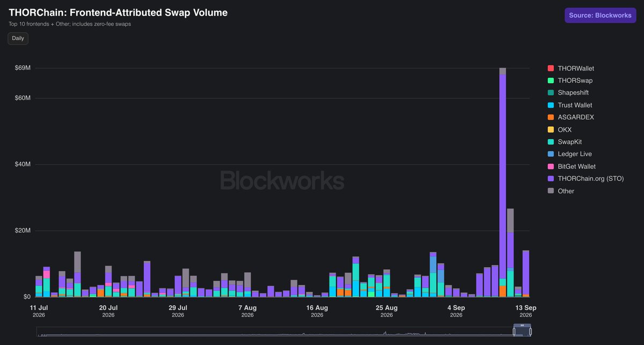This screenshot has height=345, width=644.
Task: Click the Ledger Live legend swatch
Action: (550, 154)
